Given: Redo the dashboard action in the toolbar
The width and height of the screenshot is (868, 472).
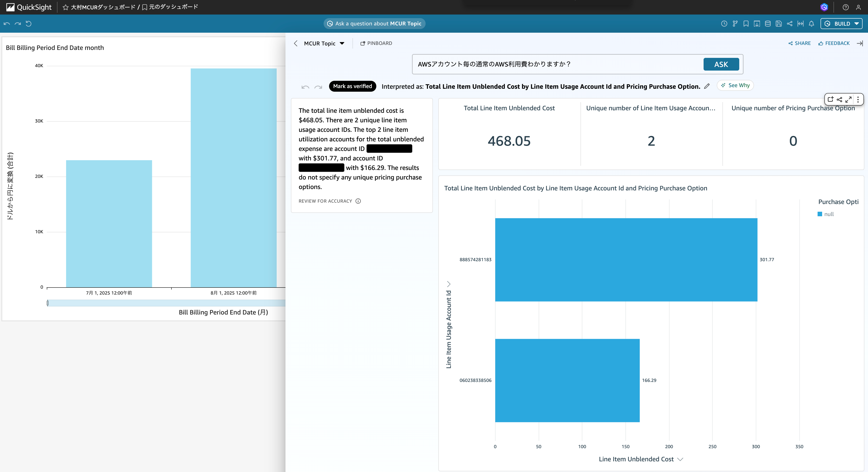Looking at the screenshot, I should click(x=18, y=24).
